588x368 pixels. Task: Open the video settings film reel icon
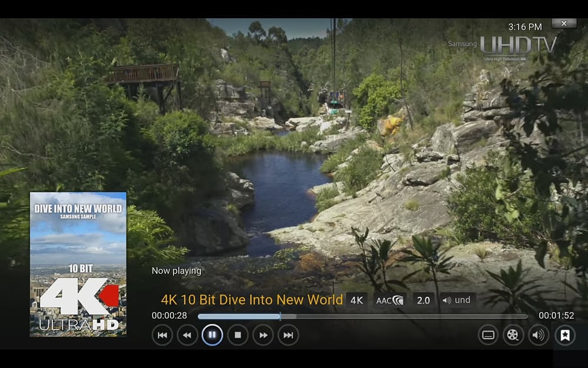513,335
